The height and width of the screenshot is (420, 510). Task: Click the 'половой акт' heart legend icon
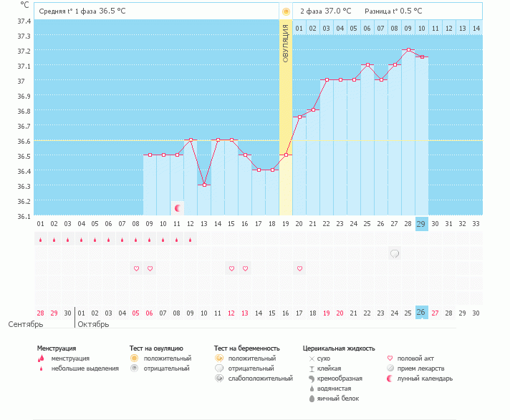[390, 358]
